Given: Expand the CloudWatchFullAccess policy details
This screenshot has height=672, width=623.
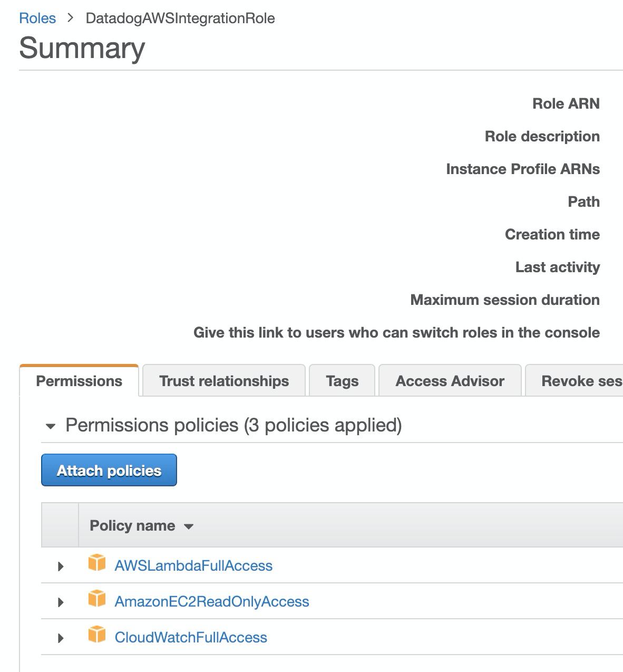Looking at the screenshot, I should [x=61, y=638].
